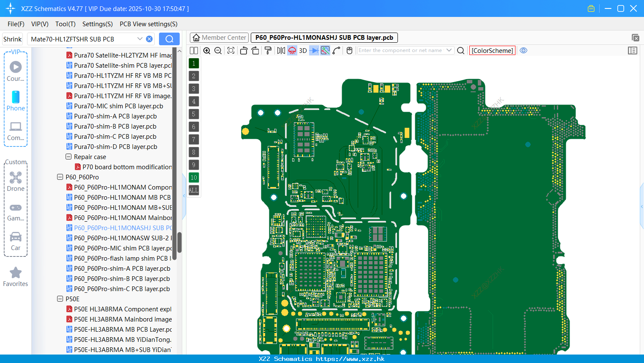This screenshot has height=363, width=644.
Task: Click the ColorScheme button
Action: [492, 50]
